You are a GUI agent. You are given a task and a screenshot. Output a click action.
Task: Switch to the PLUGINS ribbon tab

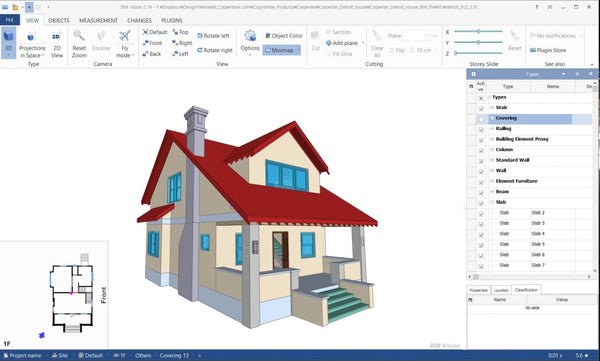click(x=172, y=20)
